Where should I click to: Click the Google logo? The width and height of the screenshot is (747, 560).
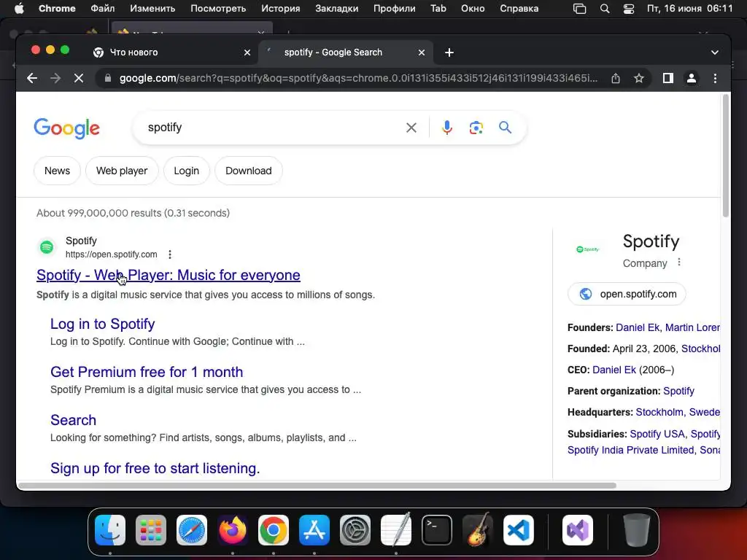pyautogui.click(x=66, y=128)
